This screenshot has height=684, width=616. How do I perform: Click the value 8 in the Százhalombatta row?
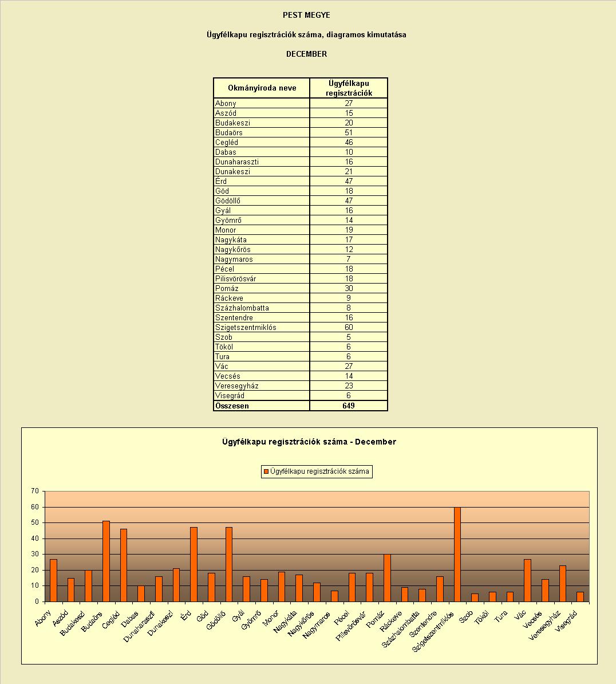(x=349, y=308)
